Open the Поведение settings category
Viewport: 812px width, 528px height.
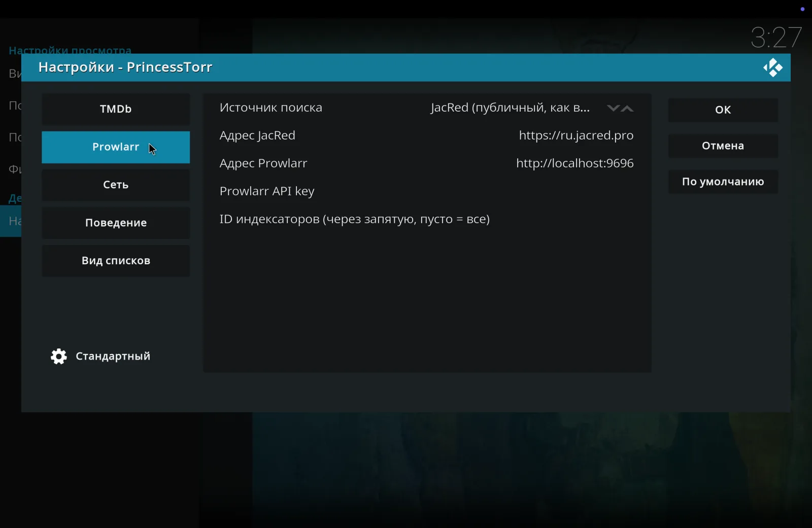116,223
